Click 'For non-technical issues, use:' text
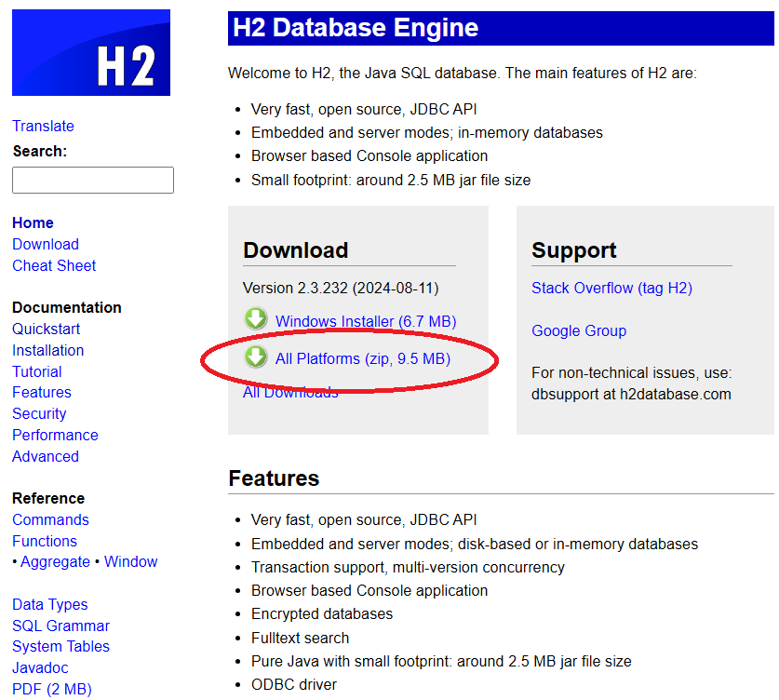This screenshot has height=700, width=779. point(631,373)
